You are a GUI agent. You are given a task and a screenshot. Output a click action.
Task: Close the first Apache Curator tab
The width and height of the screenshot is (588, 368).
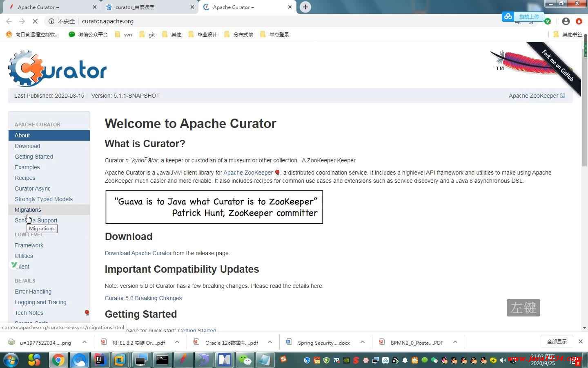point(95,7)
